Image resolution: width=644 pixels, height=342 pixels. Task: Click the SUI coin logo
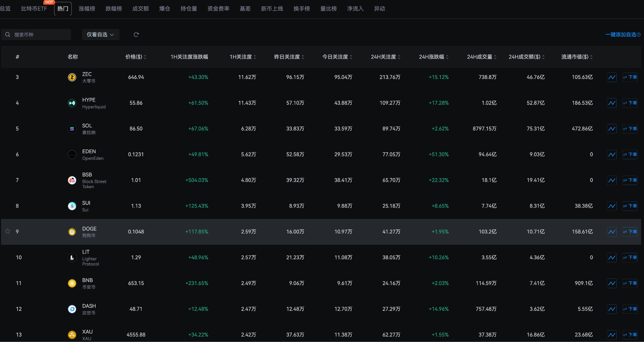72,206
